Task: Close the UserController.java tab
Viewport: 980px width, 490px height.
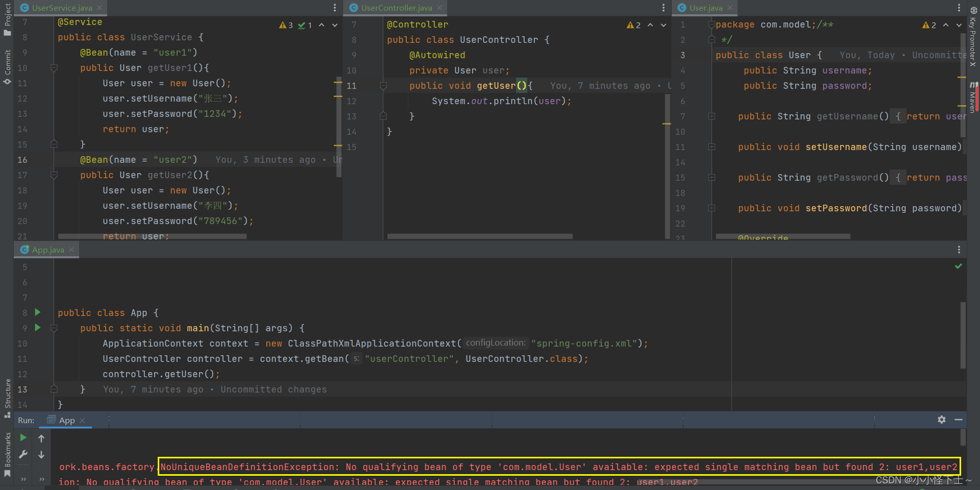Action: pyautogui.click(x=439, y=8)
